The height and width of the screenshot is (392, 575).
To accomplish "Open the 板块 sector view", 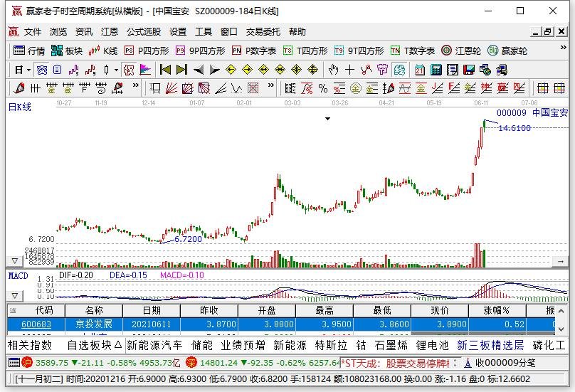I will tap(67, 51).
